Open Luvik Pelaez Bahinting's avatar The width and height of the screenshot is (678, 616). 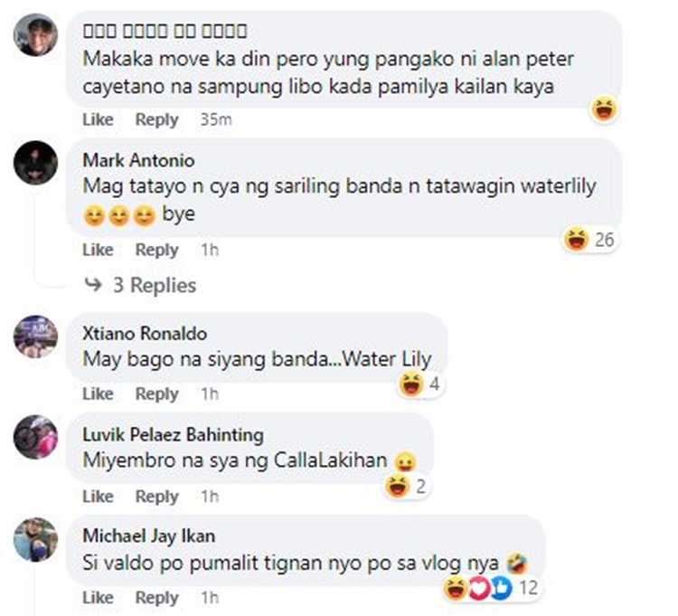tap(35, 437)
